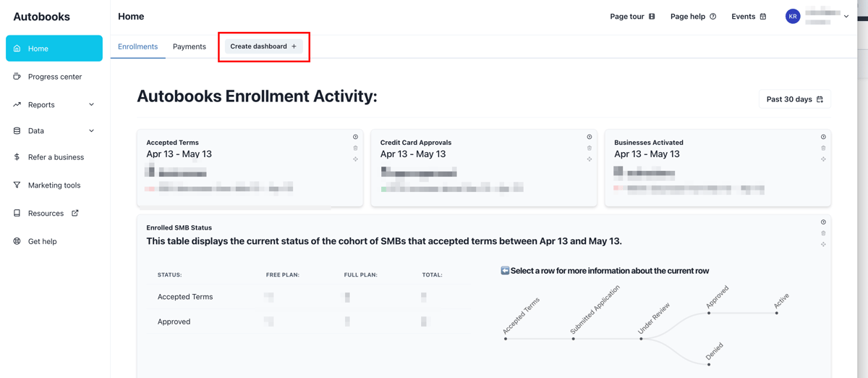The height and width of the screenshot is (378, 868).
Task: Delete the Businesses Activated card via trash
Action: 823,148
